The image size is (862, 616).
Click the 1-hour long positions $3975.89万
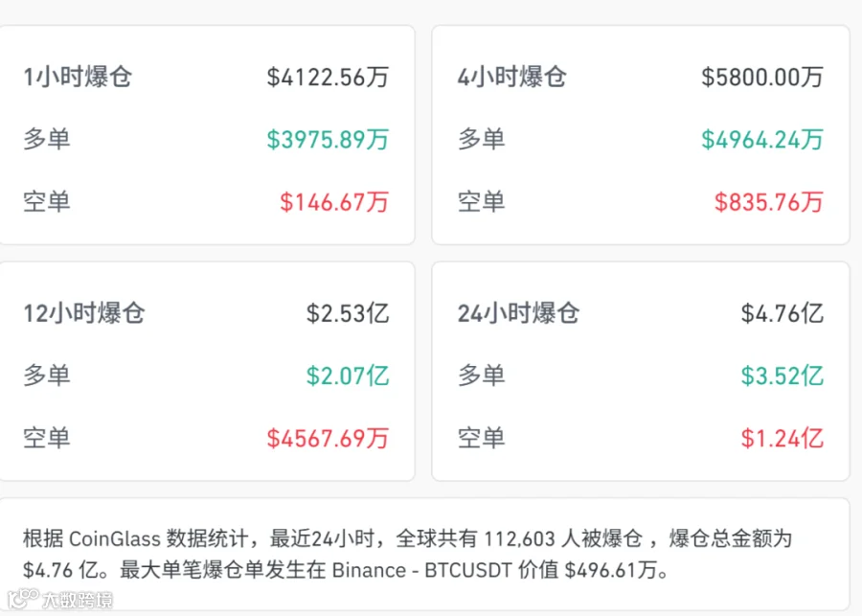[x=329, y=139]
